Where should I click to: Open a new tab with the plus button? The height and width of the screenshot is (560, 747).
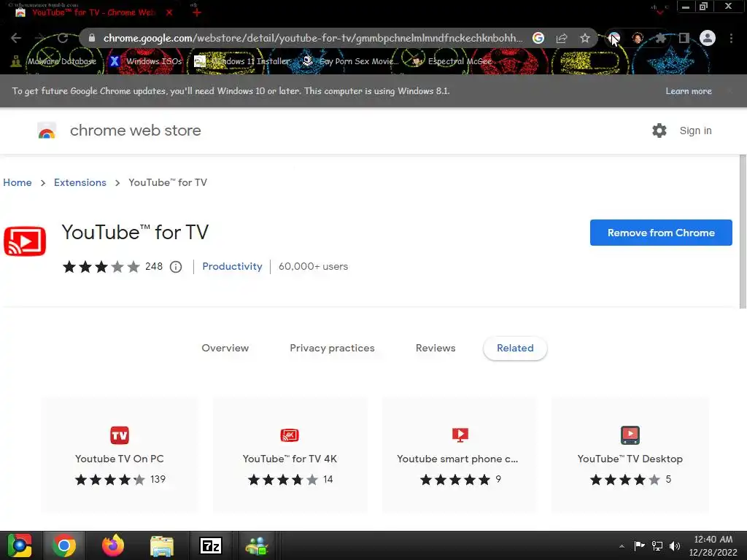[196, 12]
